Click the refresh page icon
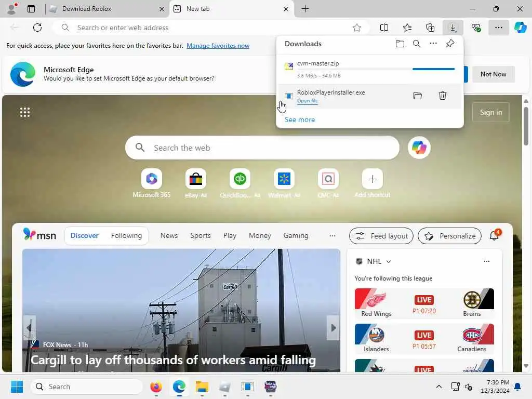532x399 pixels. 37,28
